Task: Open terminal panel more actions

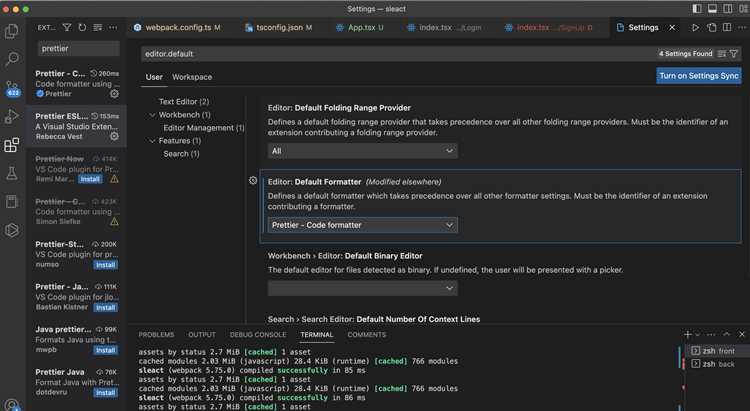Action: pos(711,334)
